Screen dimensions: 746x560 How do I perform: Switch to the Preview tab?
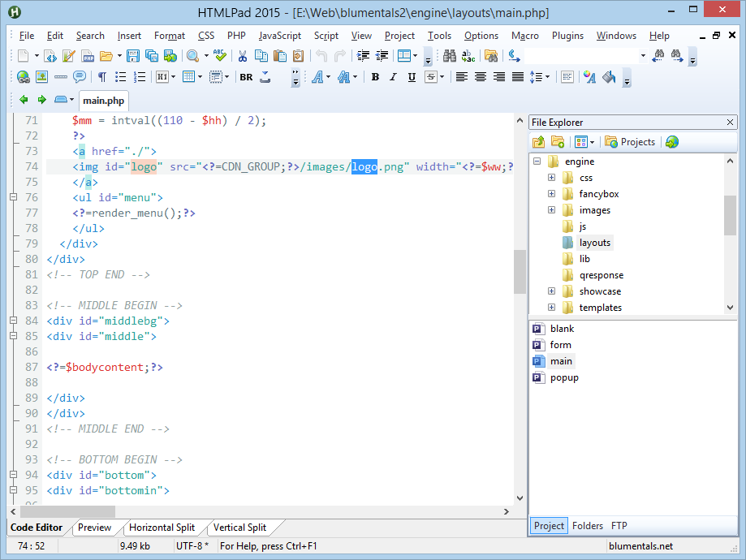94,528
